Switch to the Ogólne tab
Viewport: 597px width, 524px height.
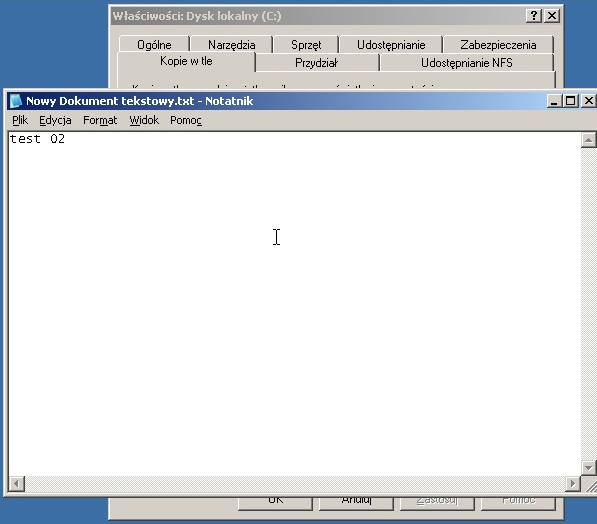pyautogui.click(x=154, y=45)
